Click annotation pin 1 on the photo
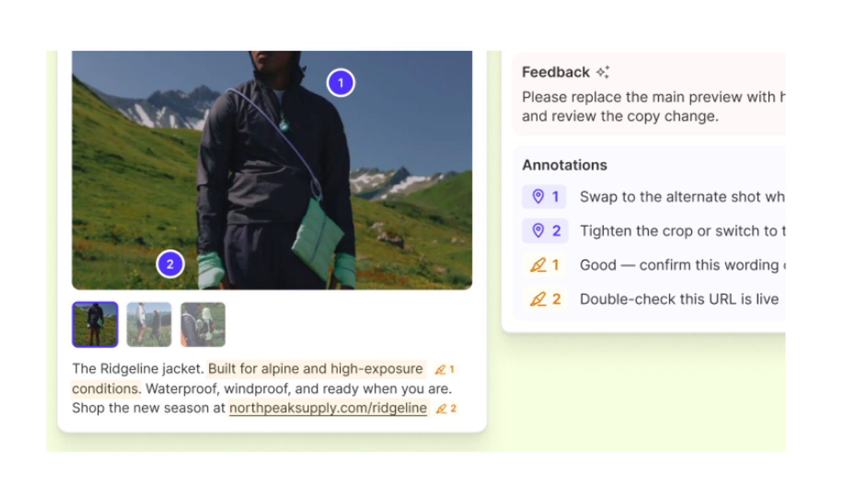The height and width of the screenshot is (504, 850). click(x=341, y=83)
